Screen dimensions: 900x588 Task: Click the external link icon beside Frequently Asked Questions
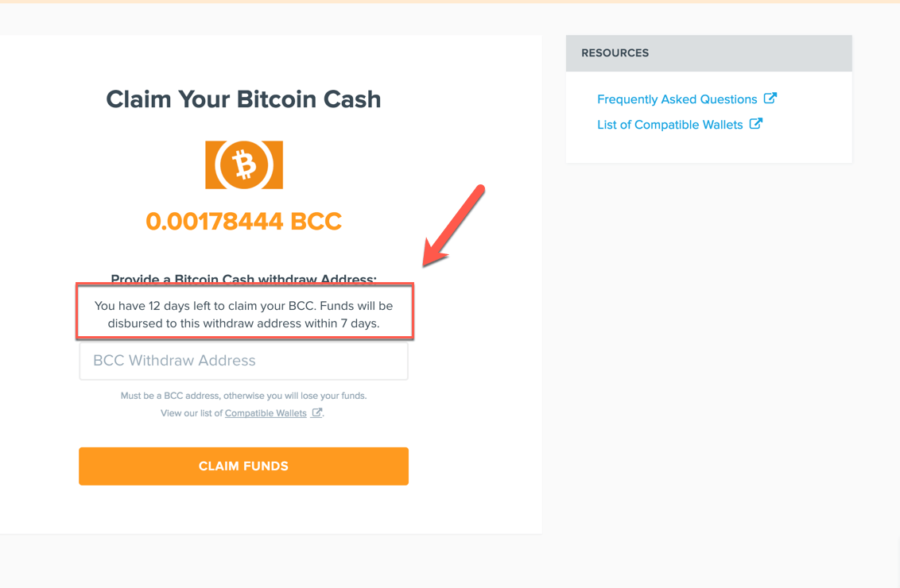(x=770, y=99)
